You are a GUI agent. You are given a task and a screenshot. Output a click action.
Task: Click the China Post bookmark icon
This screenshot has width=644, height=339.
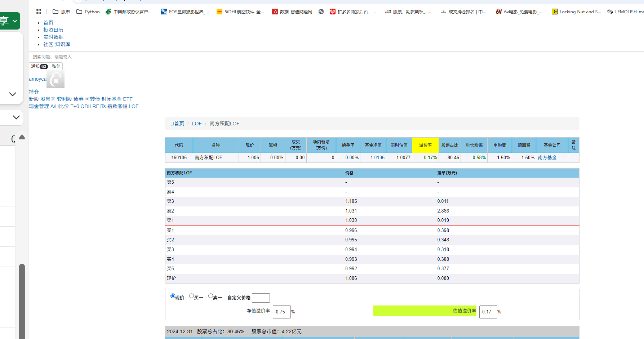pyautogui.click(x=108, y=12)
